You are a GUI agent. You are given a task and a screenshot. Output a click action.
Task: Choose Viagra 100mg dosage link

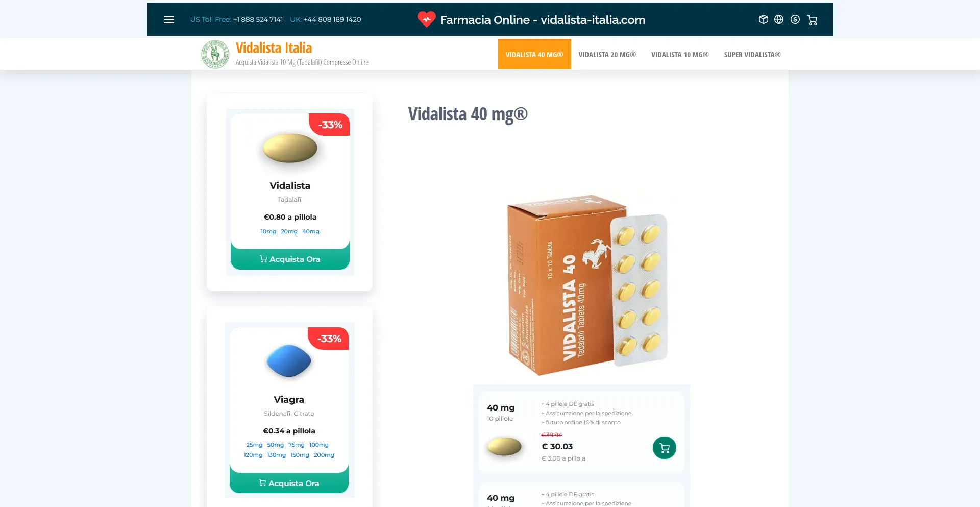coord(318,445)
